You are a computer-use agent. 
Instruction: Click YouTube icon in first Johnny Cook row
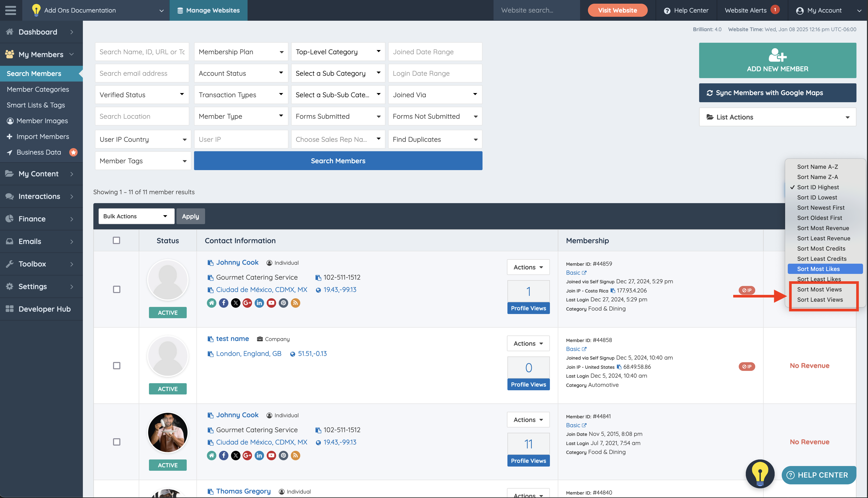click(x=271, y=303)
